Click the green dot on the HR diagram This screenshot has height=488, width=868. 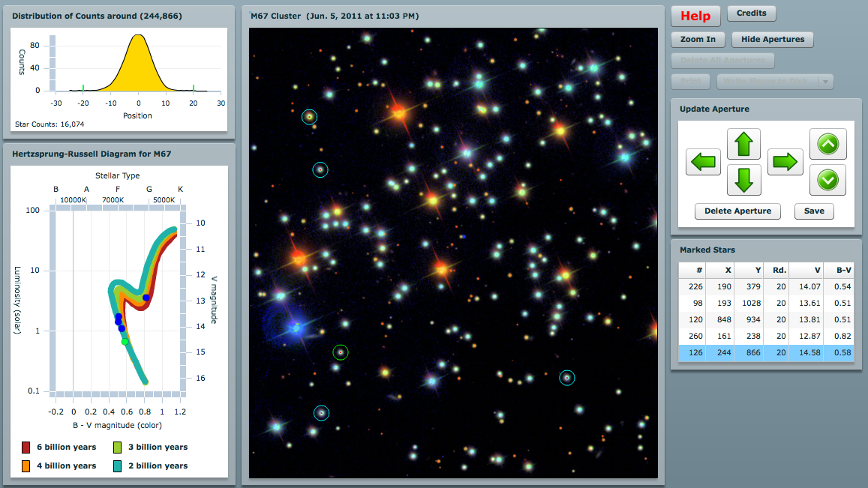pos(125,342)
